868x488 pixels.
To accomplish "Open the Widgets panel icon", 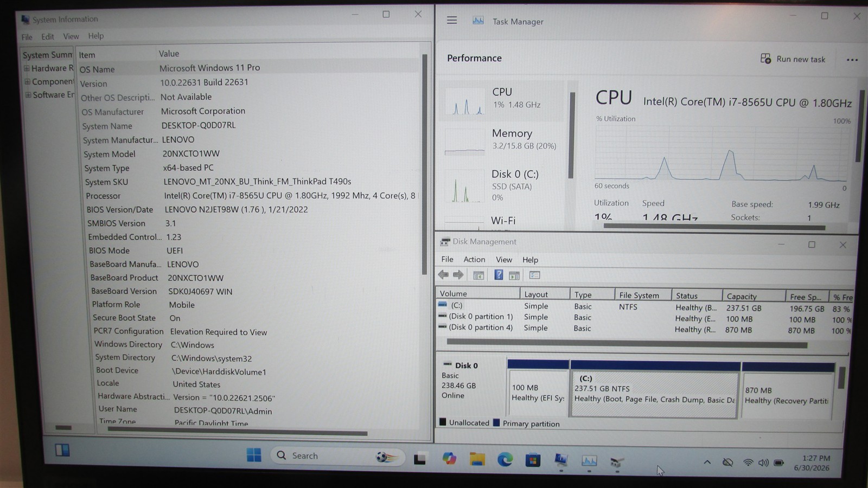I will click(x=62, y=450).
